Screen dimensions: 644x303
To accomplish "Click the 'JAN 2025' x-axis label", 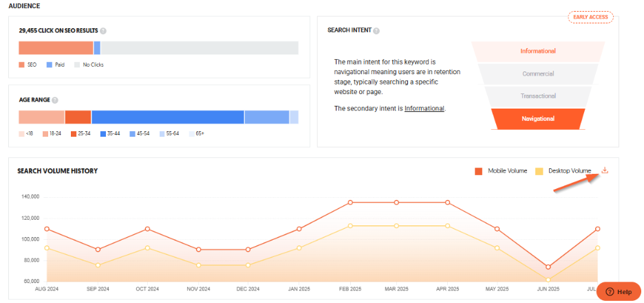I will [x=299, y=289].
